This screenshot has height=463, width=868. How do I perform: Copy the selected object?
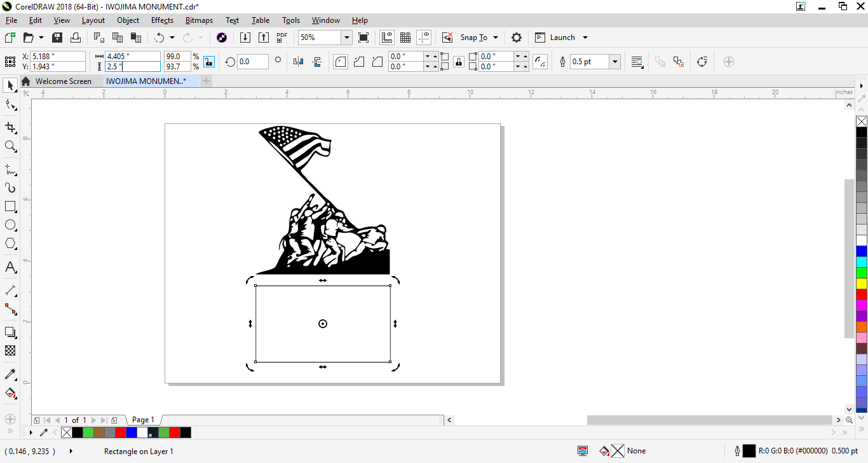(x=118, y=38)
